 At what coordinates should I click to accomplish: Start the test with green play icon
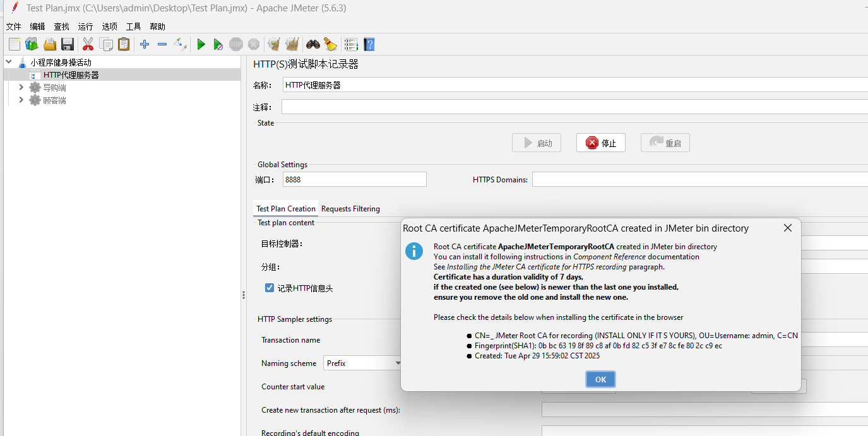point(201,44)
